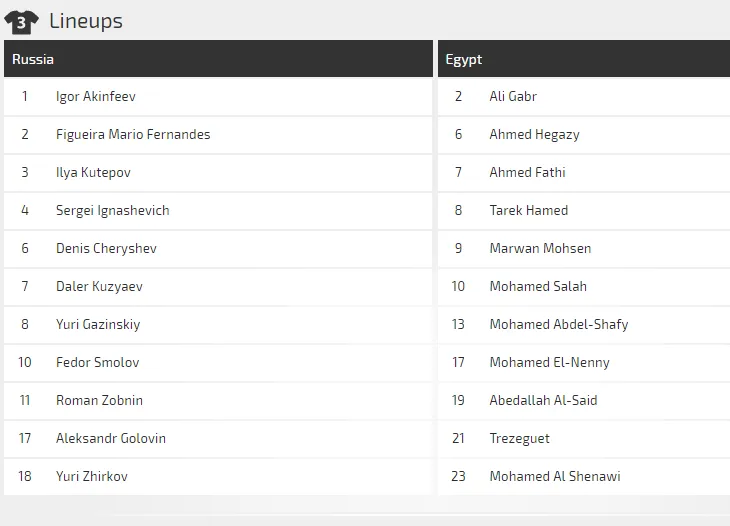Open Ilya Kutepov's profile

tap(93, 173)
